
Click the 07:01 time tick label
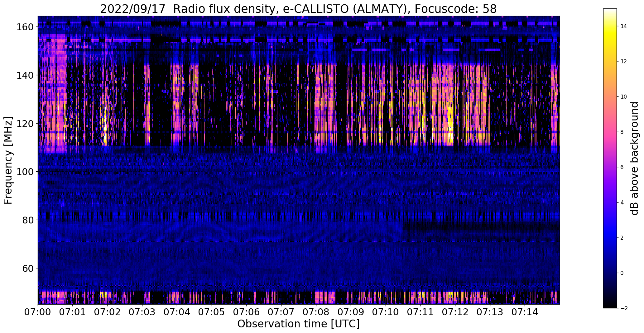point(73,312)
